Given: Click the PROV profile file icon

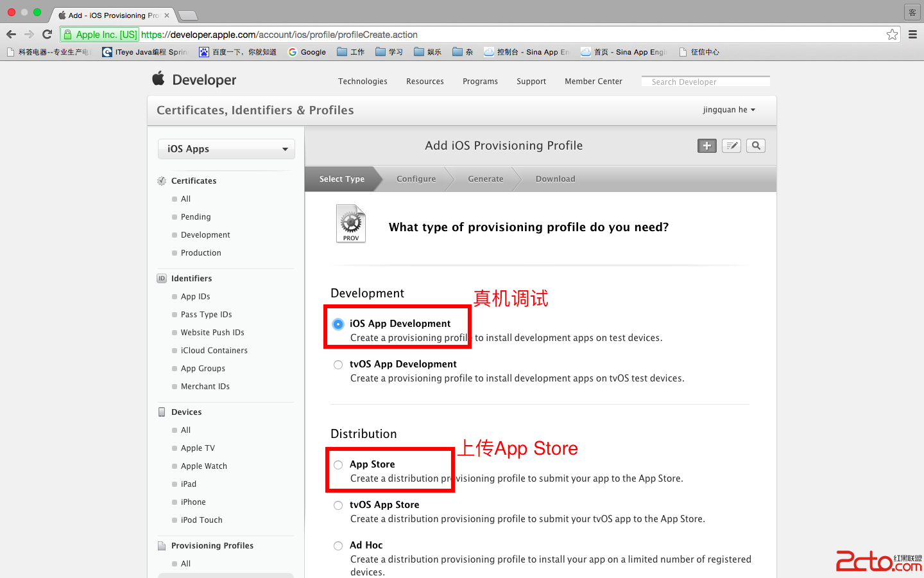Looking at the screenshot, I should pos(351,223).
